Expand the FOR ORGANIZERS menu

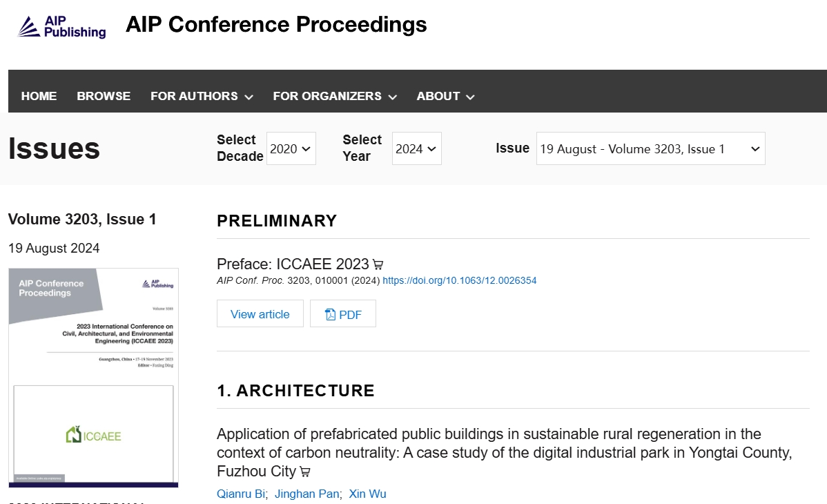click(x=335, y=96)
